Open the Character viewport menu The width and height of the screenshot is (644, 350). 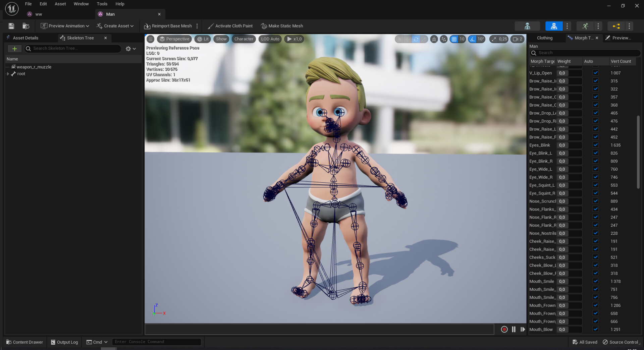click(x=244, y=39)
